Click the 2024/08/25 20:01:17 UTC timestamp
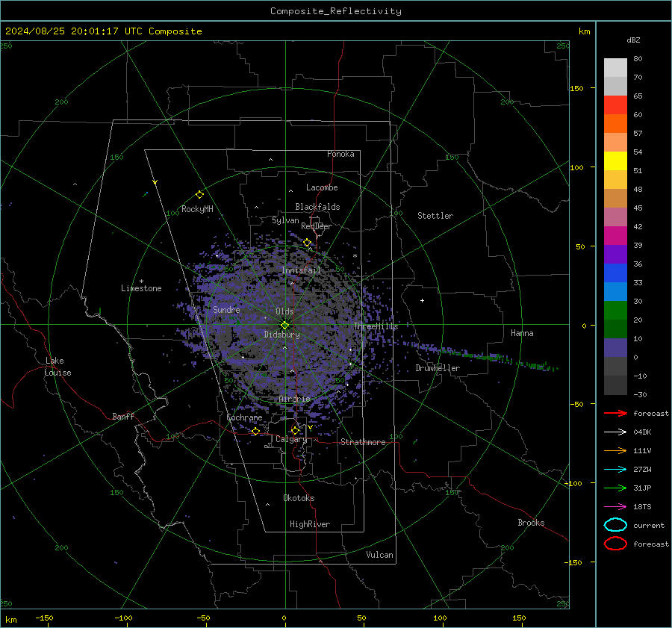Image resolution: width=672 pixels, height=628 pixels. pos(103,31)
